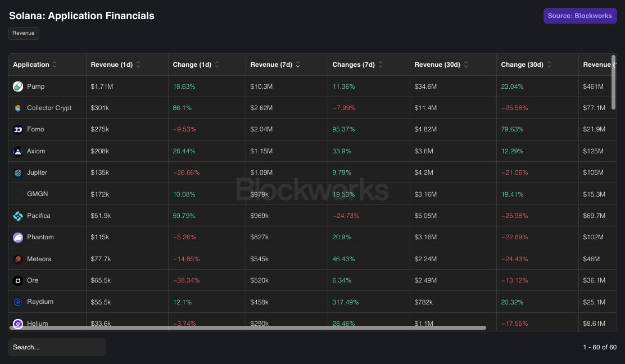
Task: Sort by Changes (7d) column arrows
Action: [381, 65]
